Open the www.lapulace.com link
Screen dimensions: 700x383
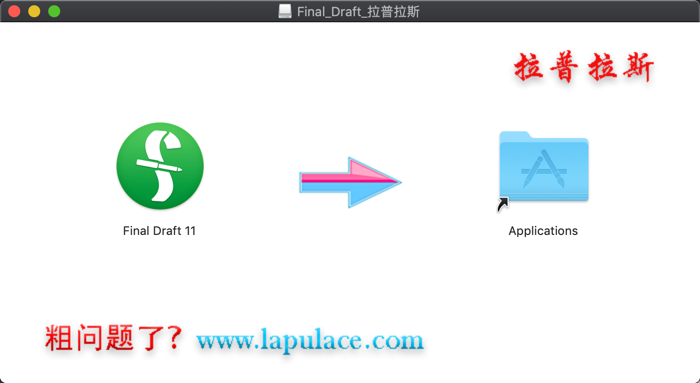[x=310, y=340]
